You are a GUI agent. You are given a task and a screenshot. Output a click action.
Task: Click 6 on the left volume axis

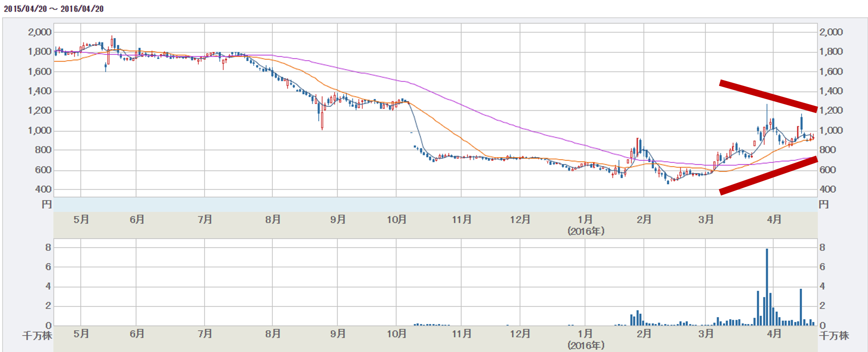pos(48,267)
